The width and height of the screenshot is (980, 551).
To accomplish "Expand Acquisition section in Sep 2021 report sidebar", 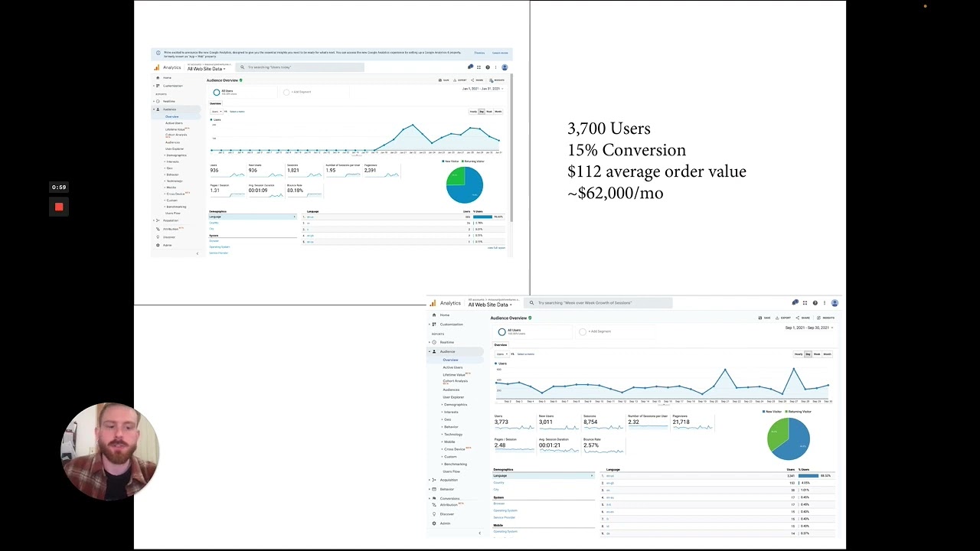I will [449, 480].
